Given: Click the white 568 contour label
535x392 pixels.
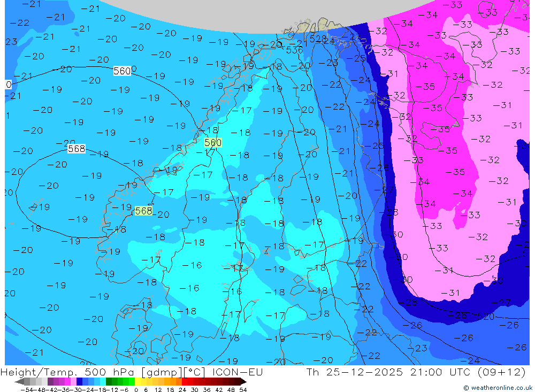Looking at the screenshot, I should [x=77, y=149].
